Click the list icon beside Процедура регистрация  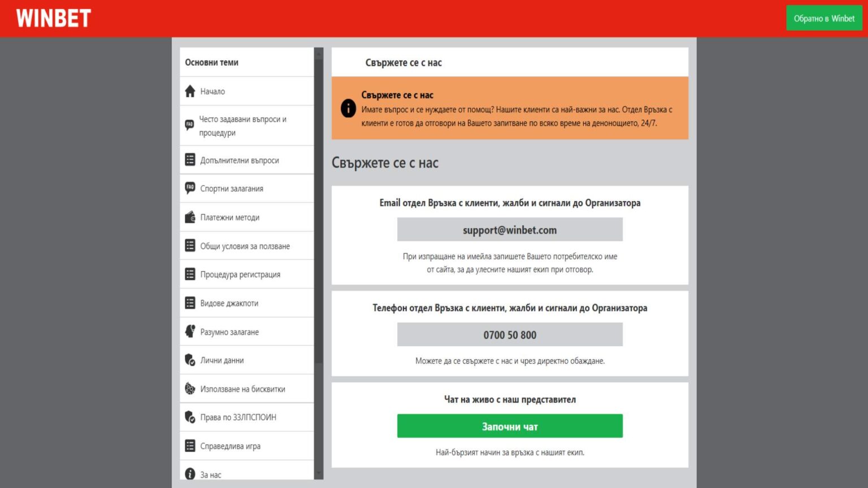[x=190, y=274]
